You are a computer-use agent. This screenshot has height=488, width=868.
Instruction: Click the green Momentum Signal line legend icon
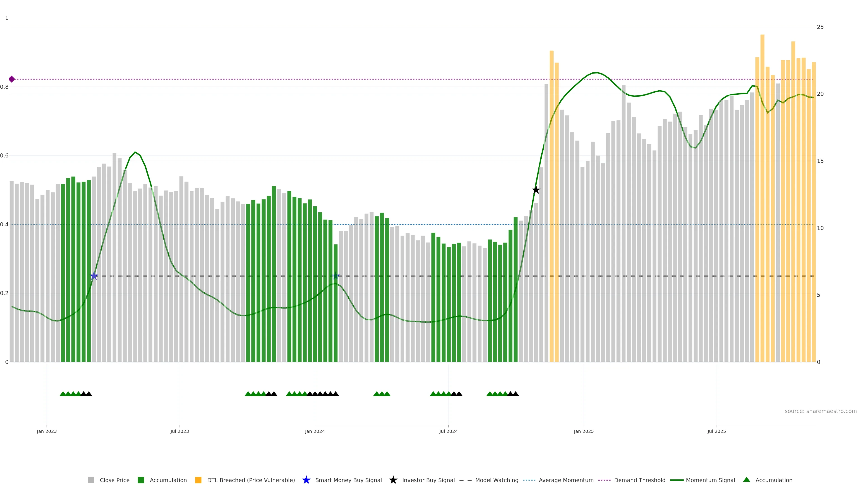[x=677, y=480]
